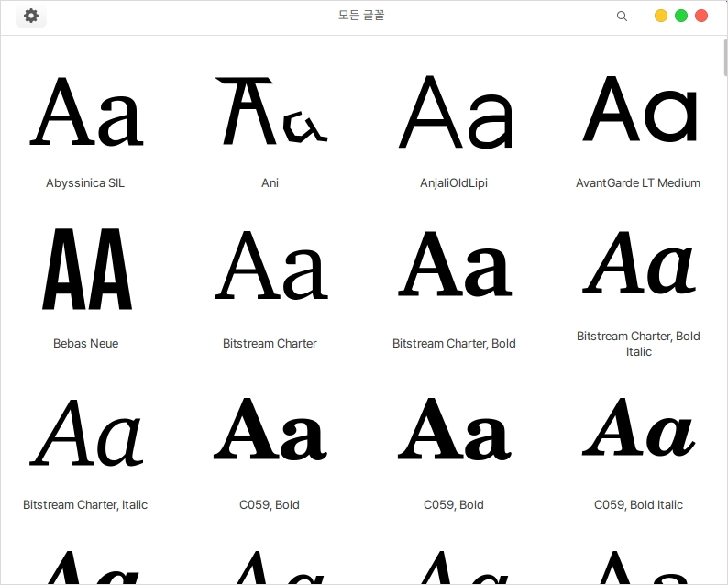Open the Ani font Aa preview
The height and width of the screenshot is (585, 728).
pyautogui.click(x=270, y=111)
